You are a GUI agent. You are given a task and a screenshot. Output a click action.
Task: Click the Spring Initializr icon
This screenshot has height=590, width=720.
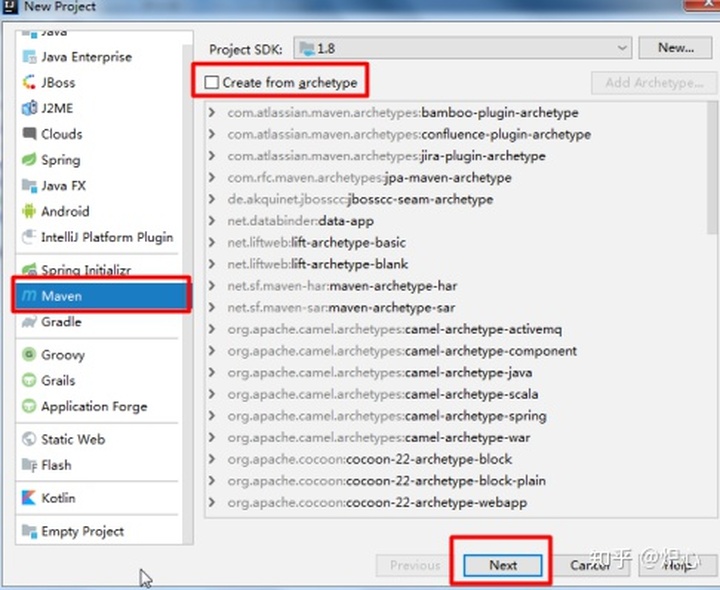tap(29, 269)
